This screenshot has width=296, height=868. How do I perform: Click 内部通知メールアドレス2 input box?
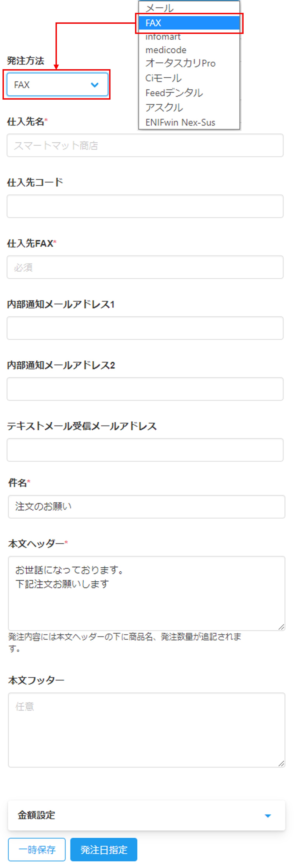click(145, 389)
